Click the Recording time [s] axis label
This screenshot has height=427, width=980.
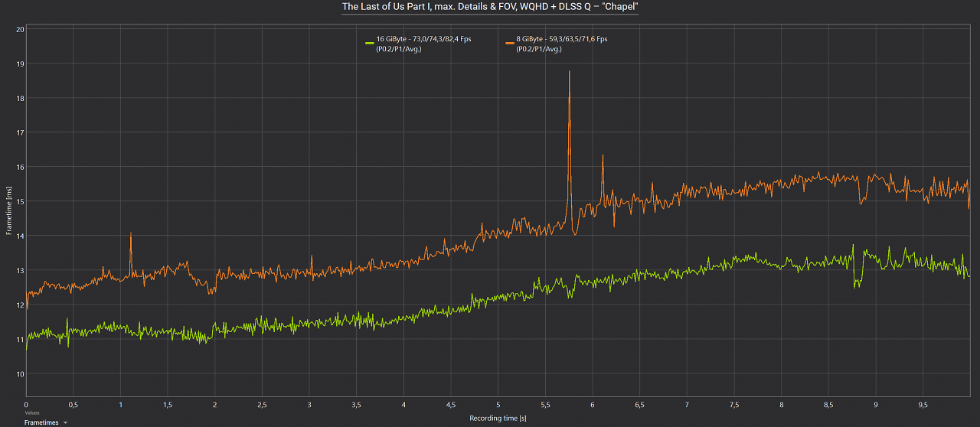click(x=498, y=418)
